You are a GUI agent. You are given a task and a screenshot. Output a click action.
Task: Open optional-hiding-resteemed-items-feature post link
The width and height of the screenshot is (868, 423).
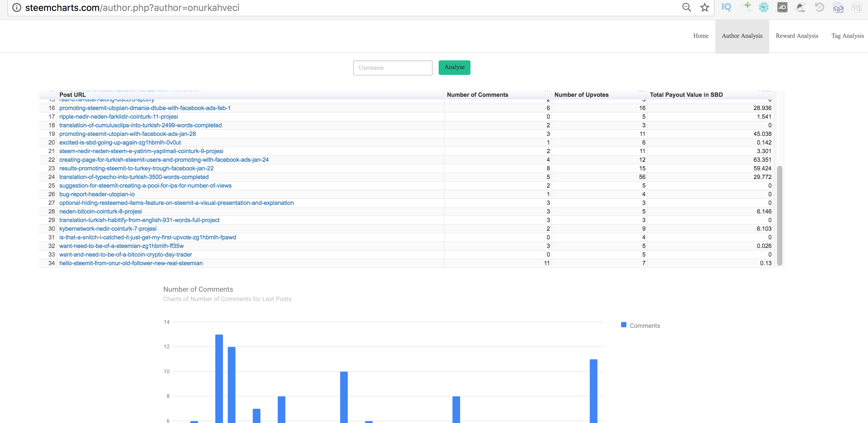(x=176, y=203)
